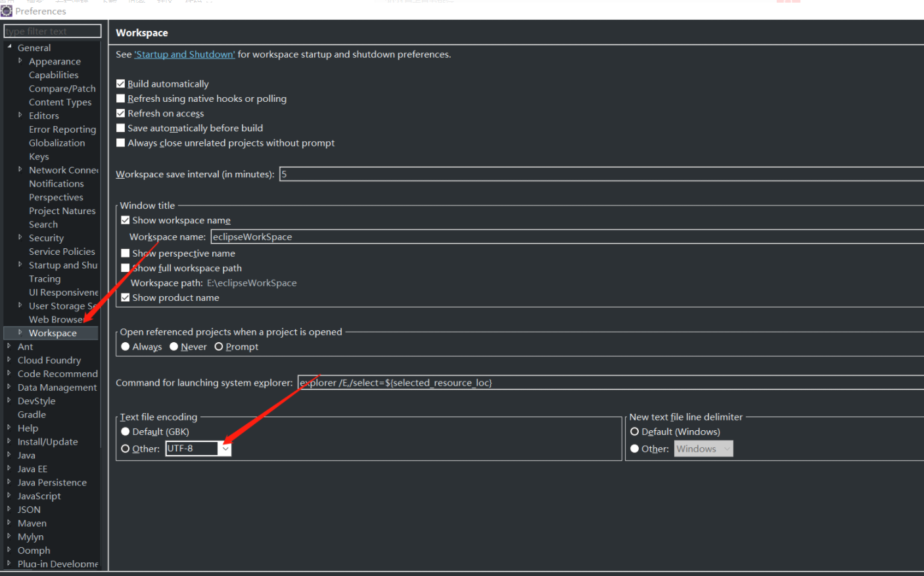Select Compare/Patch preference page
924x576 pixels.
62,89
